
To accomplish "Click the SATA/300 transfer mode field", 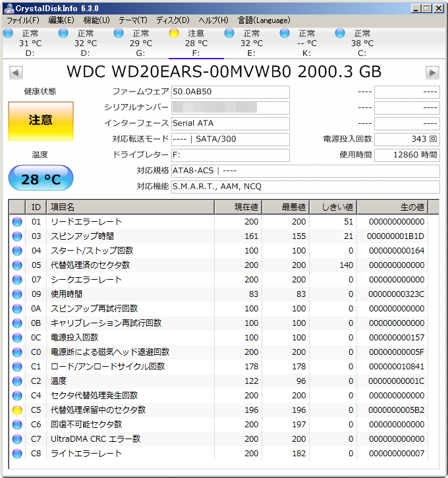I will pyautogui.click(x=230, y=140).
